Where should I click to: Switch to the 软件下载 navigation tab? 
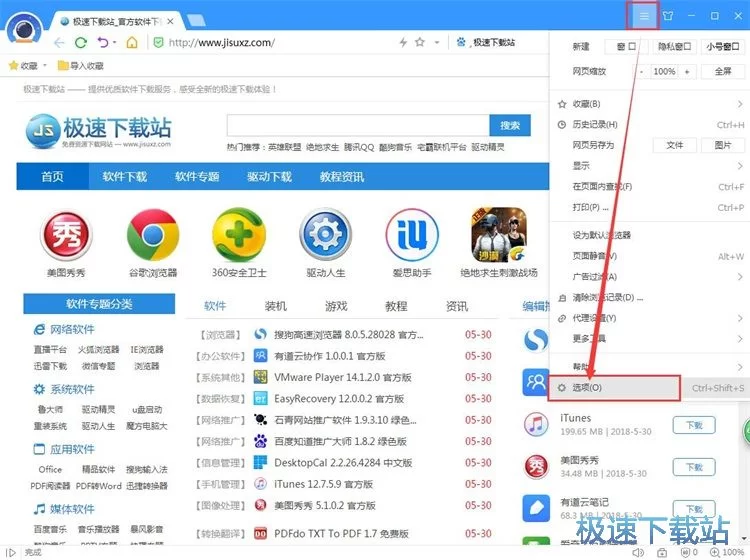click(x=124, y=177)
